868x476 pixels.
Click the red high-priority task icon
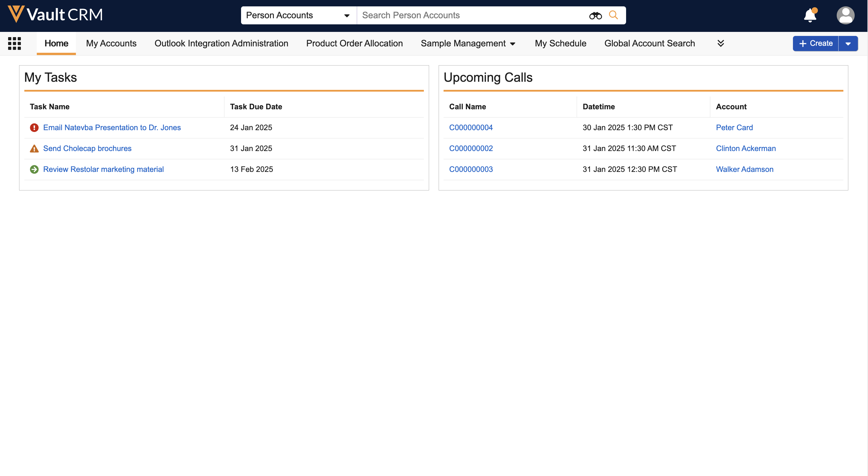tap(34, 128)
